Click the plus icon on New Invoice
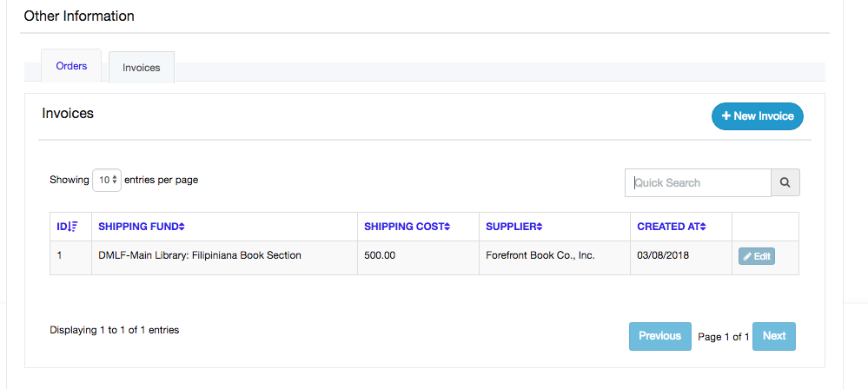868x389 pixels. 726,116
